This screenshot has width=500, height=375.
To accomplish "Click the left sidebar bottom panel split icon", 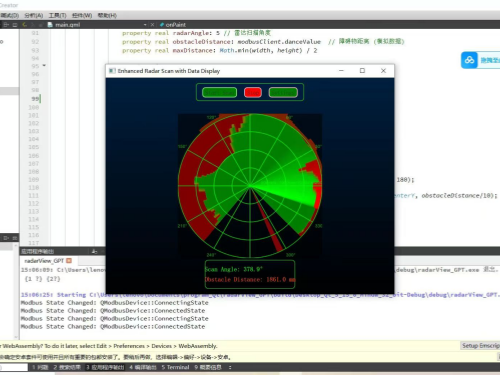I will click(6, 238).
